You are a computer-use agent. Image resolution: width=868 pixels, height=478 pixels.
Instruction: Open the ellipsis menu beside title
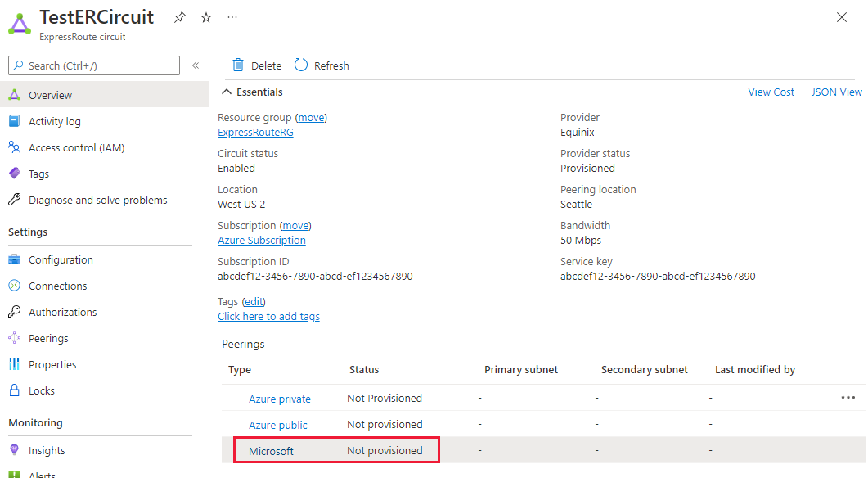(x=232, y=17)
